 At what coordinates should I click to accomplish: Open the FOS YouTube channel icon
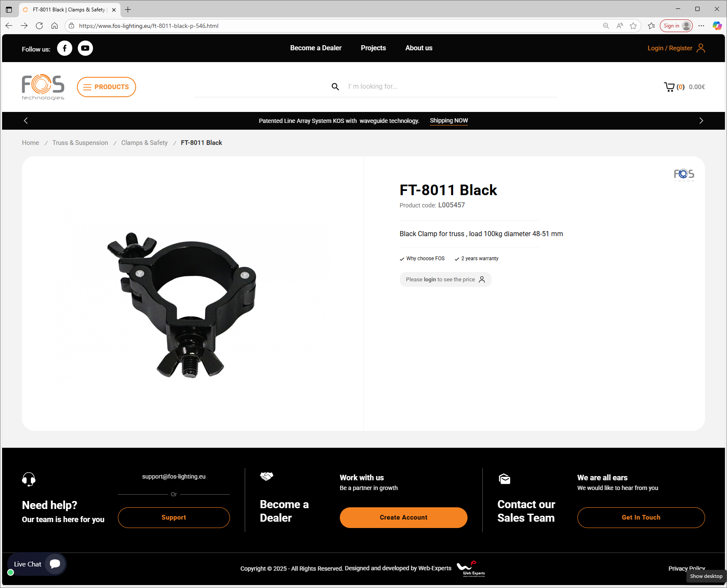(85, 48)
